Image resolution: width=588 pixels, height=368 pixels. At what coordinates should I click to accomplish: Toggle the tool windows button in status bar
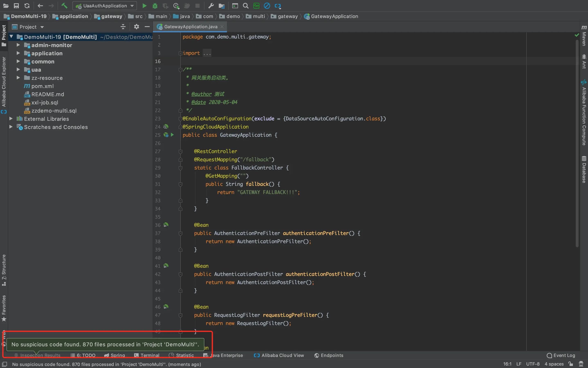click(x=4, y=364)
